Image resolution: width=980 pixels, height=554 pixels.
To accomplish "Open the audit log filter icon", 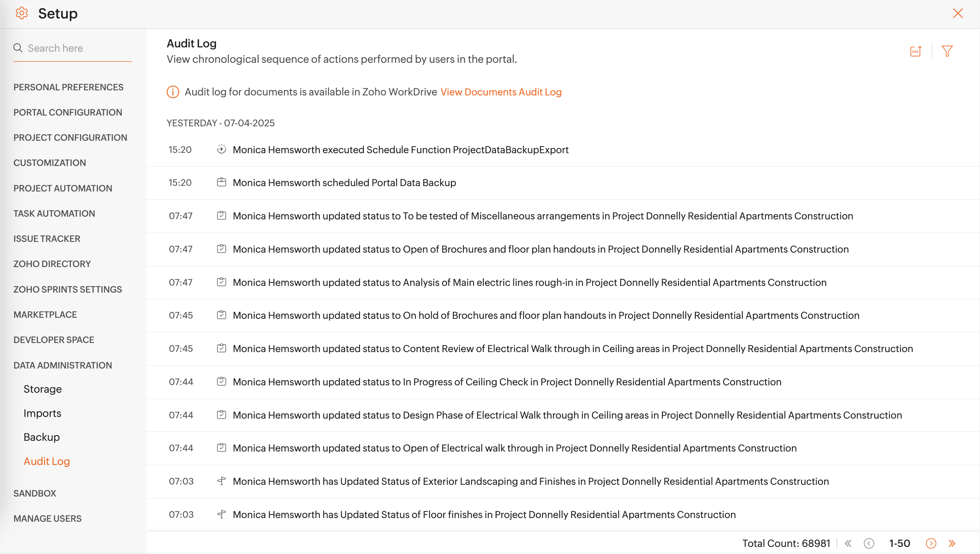I will (947, 51).
